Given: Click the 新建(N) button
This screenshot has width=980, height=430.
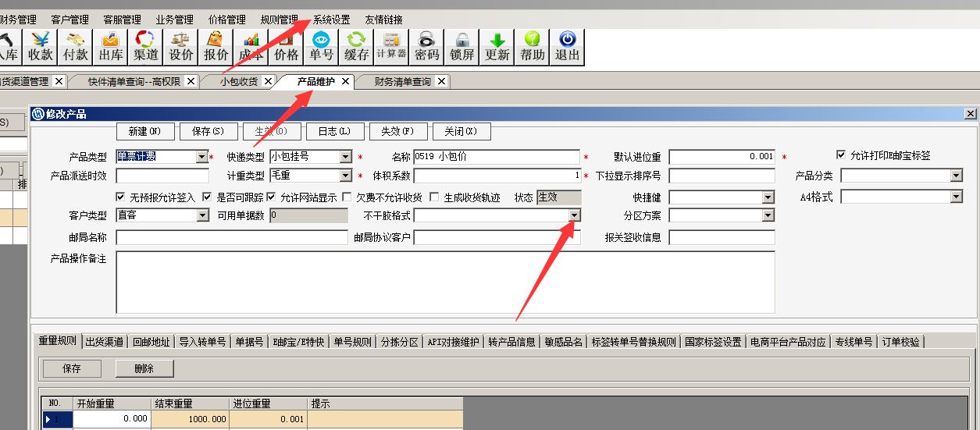Looking at the screenshot, I should pyautogui.click(x=144, y=131).
